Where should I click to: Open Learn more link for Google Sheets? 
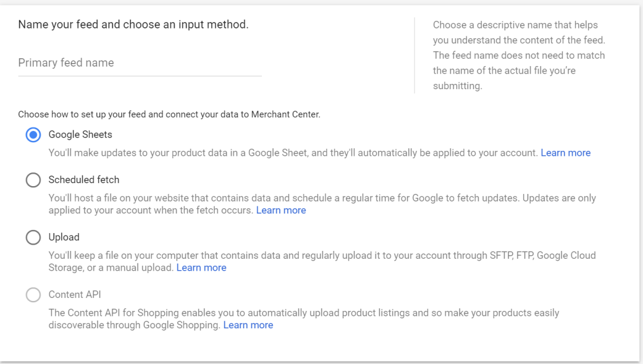566,153
